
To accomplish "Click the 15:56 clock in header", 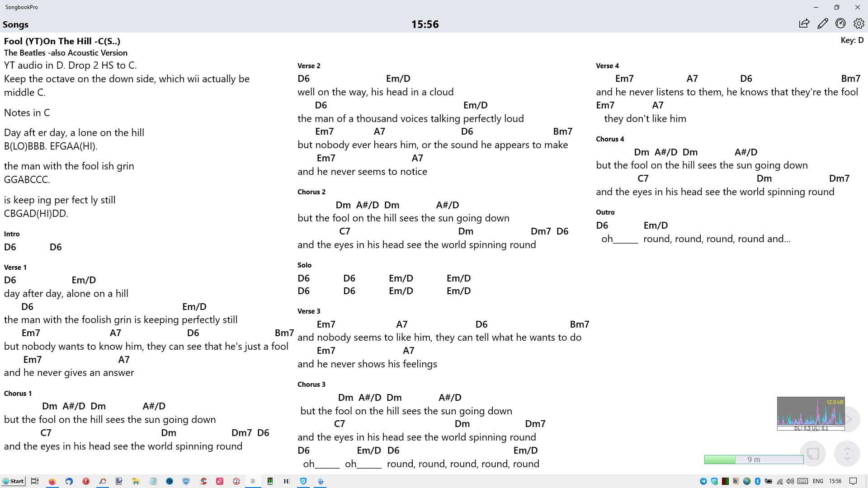I will coord(425,24).
